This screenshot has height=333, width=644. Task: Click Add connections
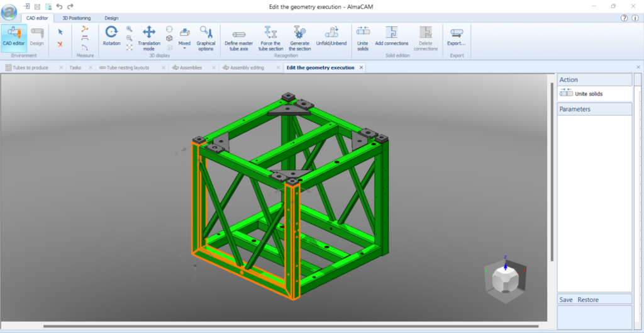click(391, 36)
